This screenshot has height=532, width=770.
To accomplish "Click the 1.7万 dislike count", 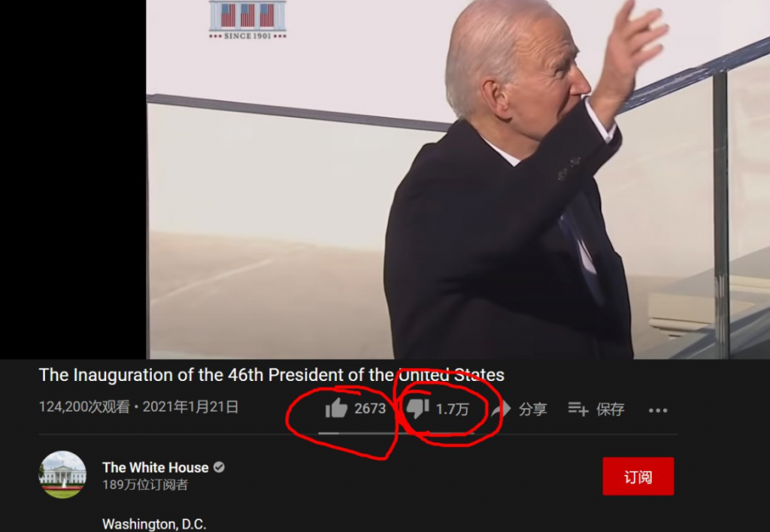I will (x=452, y=410).
